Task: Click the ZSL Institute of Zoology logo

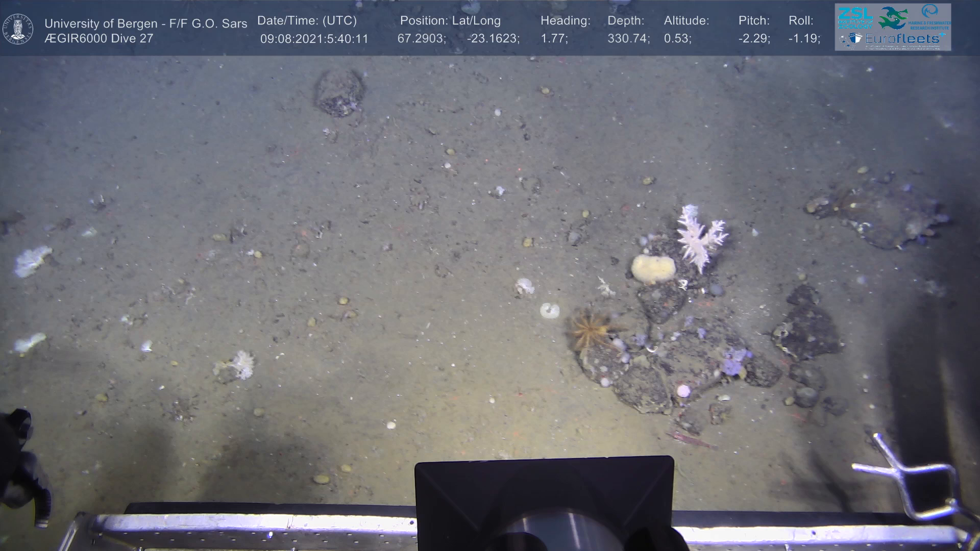Action: tap(855, 17)
